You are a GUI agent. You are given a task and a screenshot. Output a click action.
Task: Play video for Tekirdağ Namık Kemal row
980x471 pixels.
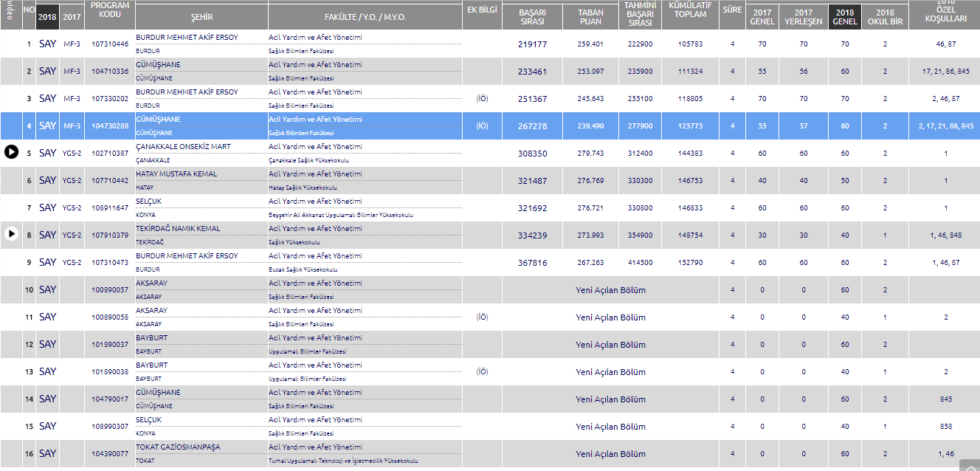[11, 234]
